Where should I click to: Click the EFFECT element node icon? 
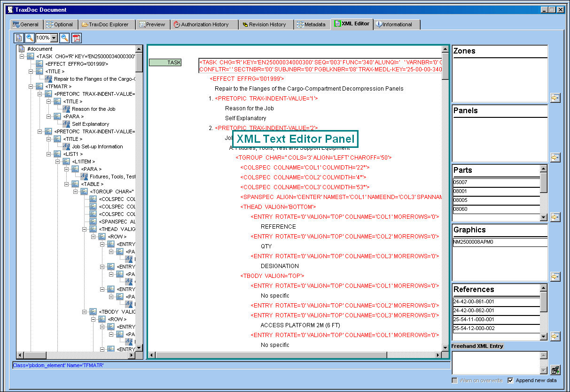(39, 64)
